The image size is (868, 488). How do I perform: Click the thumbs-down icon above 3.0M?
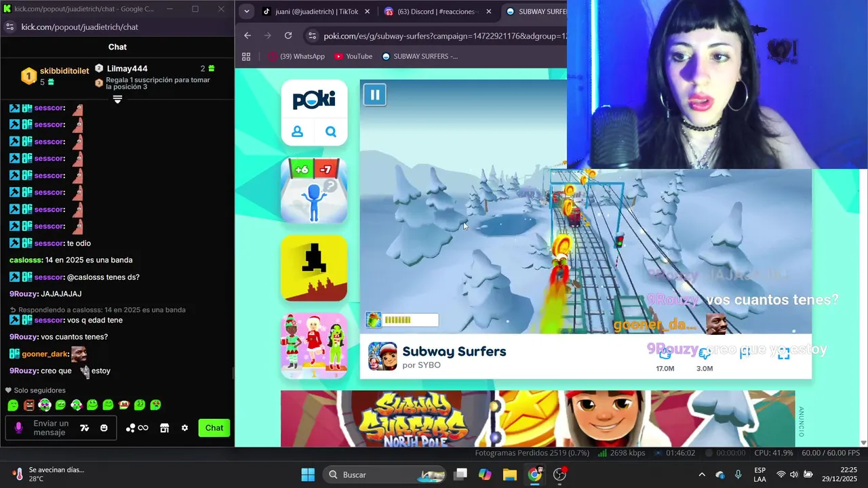pos(705,353)
